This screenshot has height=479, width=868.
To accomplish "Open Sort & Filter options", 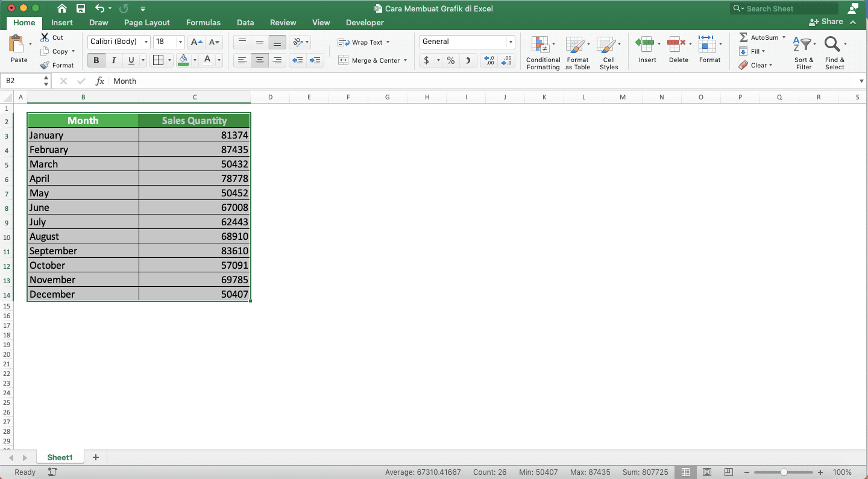I will pyautogui.click(x=804, y=53).
